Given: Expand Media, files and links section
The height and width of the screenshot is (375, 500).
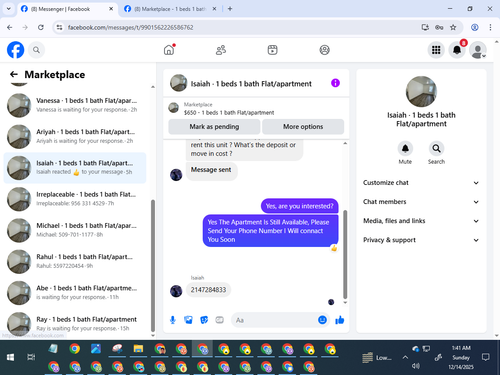Looking at the screenshot, I should click(421, 221).
